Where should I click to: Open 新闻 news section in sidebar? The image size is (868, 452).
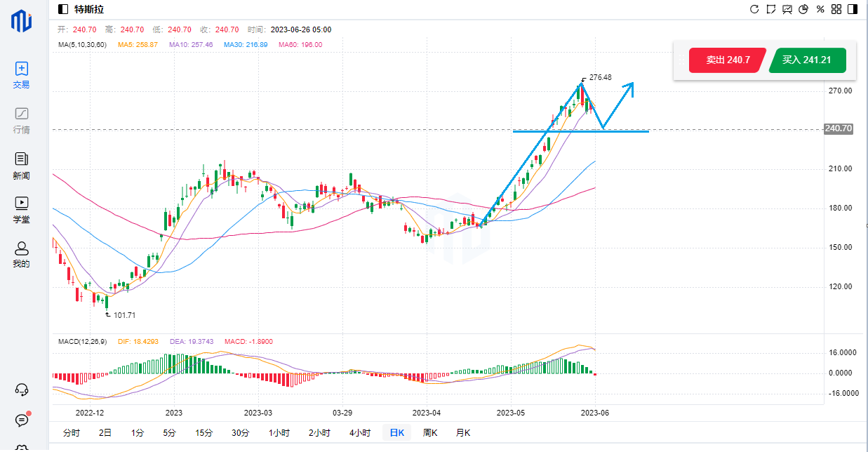coord(22,166)
